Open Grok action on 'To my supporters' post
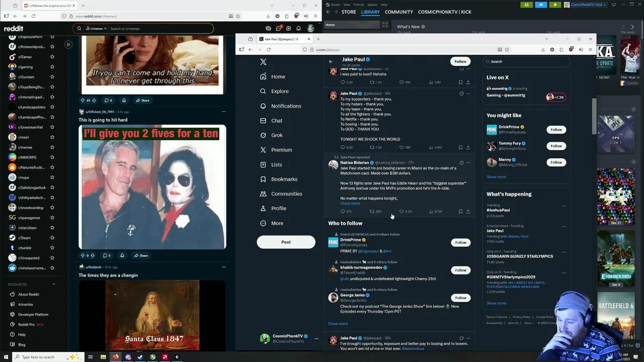 [461, 94]
